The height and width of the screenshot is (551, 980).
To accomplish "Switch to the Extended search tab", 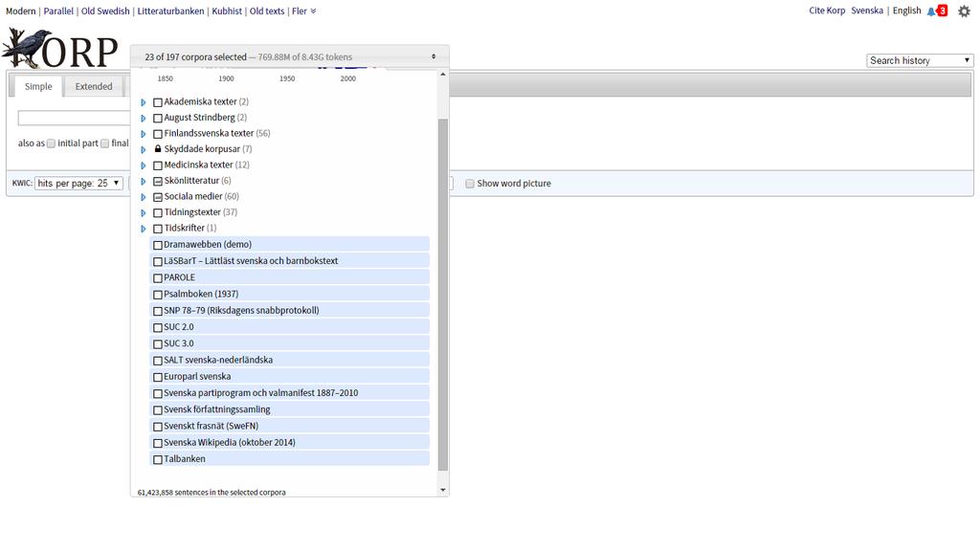I will point(94,86).
